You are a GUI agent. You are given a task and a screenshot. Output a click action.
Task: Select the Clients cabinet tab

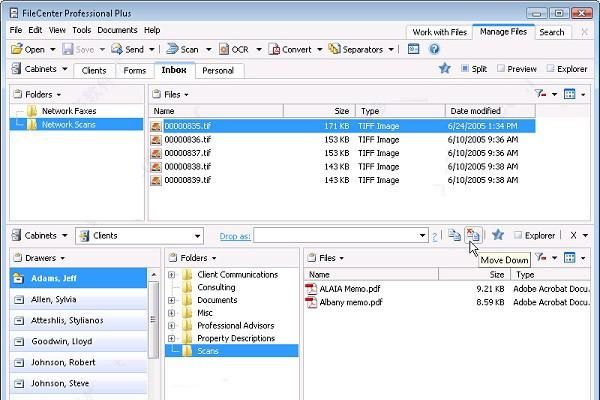pyautogui.click(x=94, y=71)
